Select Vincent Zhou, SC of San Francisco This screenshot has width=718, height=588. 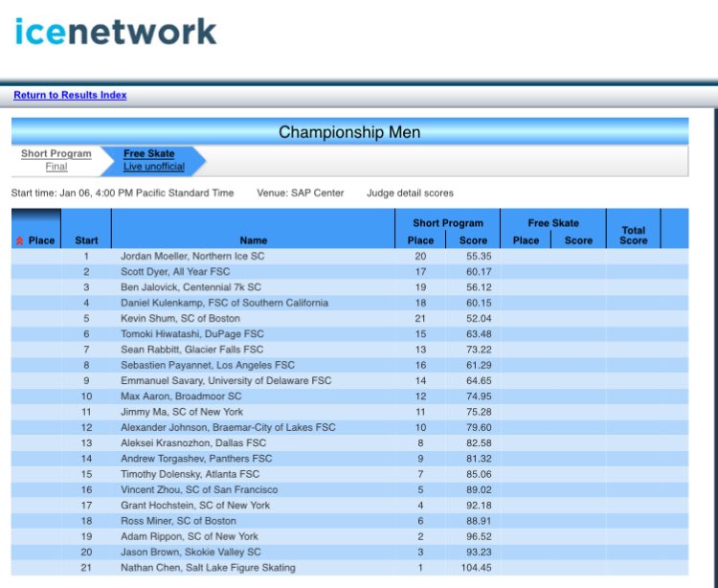pos(199,489)
